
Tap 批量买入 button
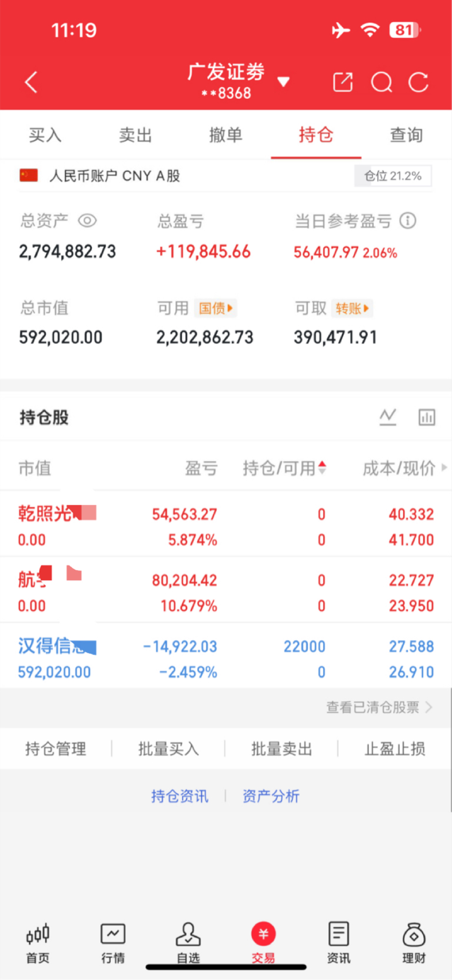168,749
